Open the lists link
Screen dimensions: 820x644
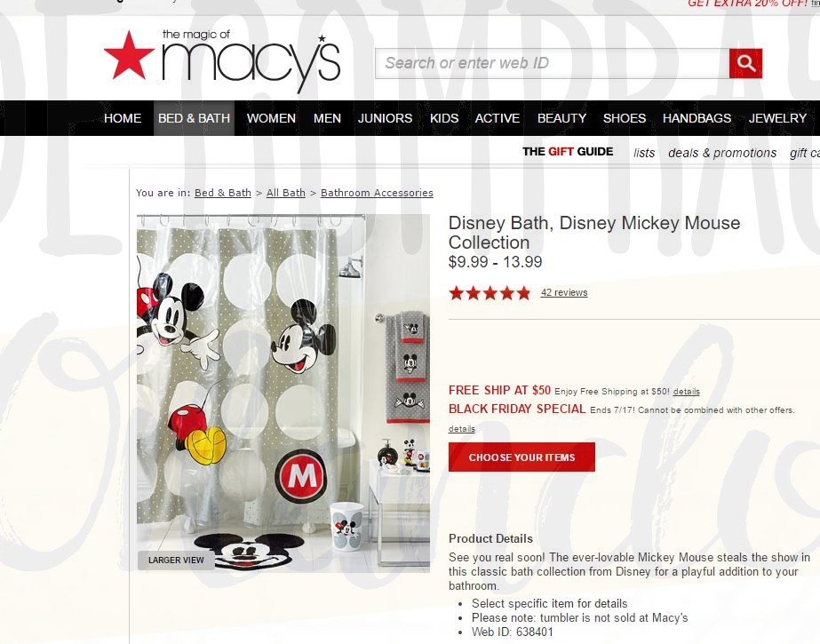click(x=644, y=153)
